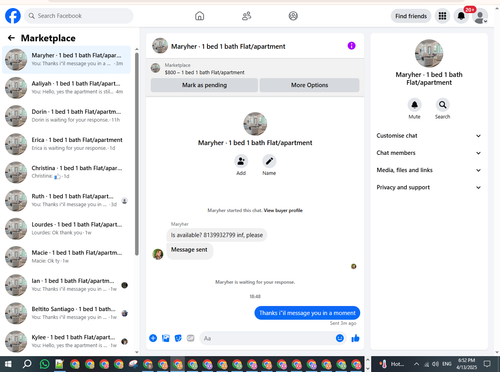Click the 'Is available? 8139932799' message
This screenshot has height=372, width=500.
(217, 235)
